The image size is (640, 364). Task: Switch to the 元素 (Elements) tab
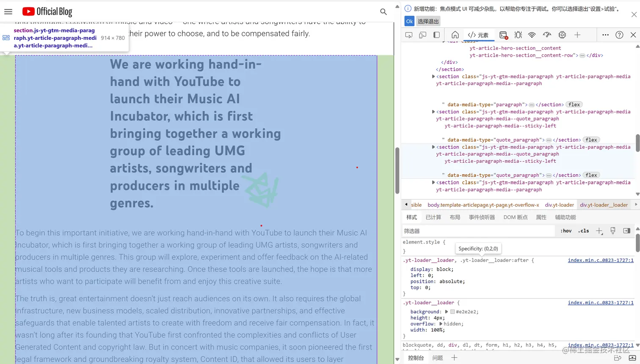click(478, 35)
